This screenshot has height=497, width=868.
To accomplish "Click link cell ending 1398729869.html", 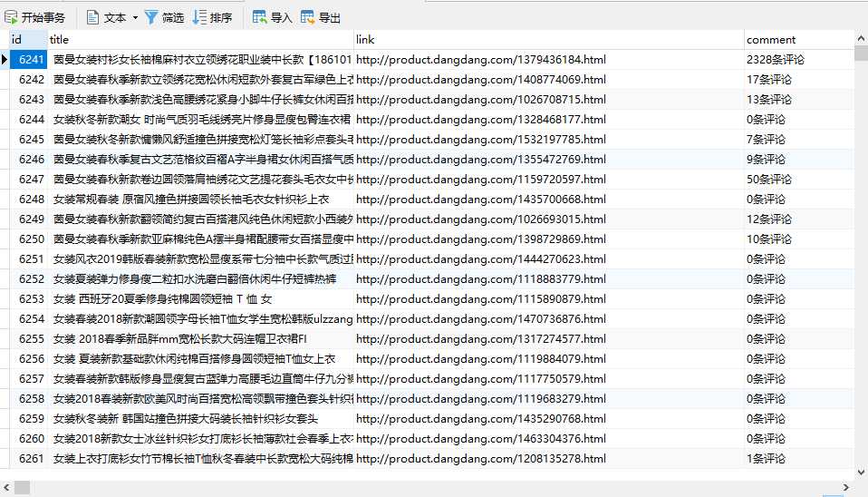I will (x=548, y=239).
